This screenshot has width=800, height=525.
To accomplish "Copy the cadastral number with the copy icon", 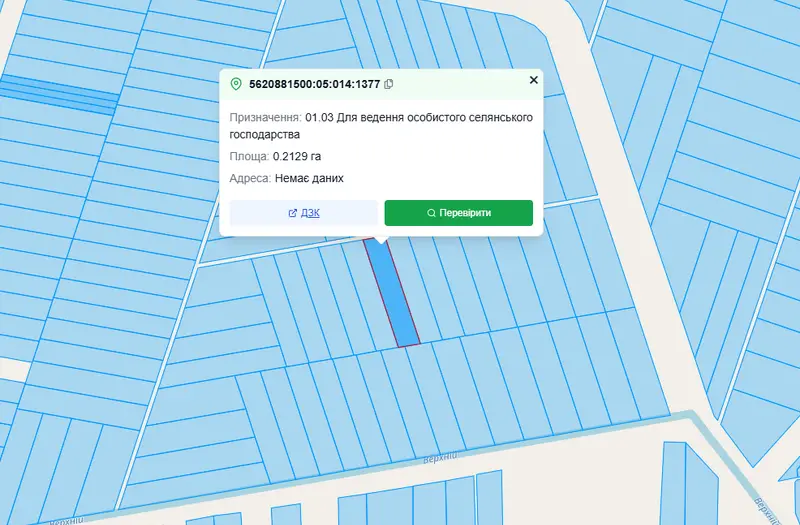I will 389,84.
